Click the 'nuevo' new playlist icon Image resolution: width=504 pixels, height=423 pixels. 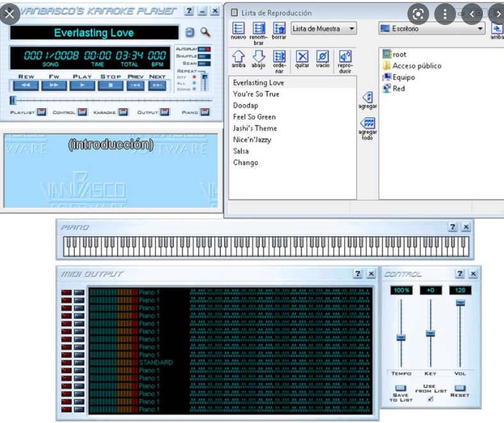point(238,28)
